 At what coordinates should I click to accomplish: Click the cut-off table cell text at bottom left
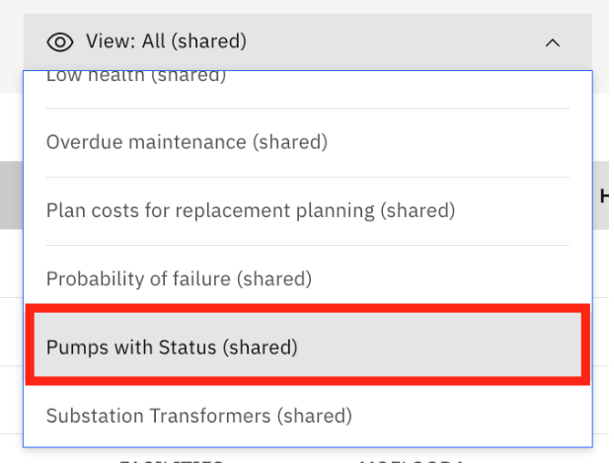(170, 463)
